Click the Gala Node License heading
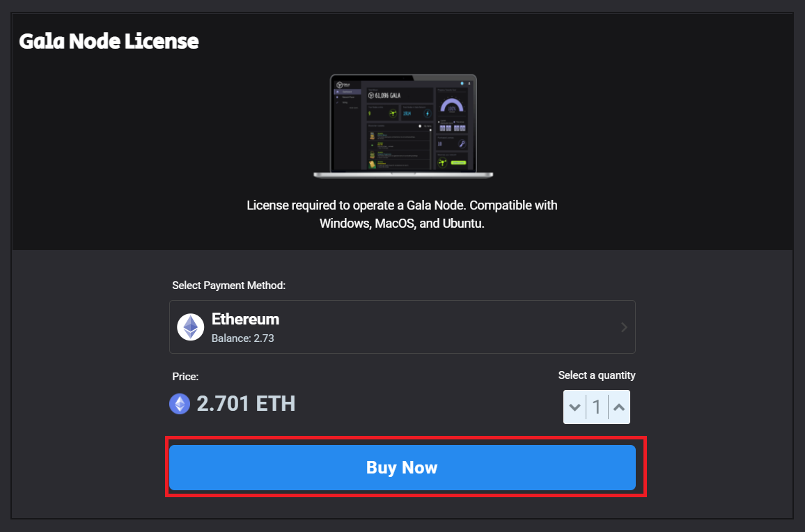805x532 pixels. coord(109,41)
